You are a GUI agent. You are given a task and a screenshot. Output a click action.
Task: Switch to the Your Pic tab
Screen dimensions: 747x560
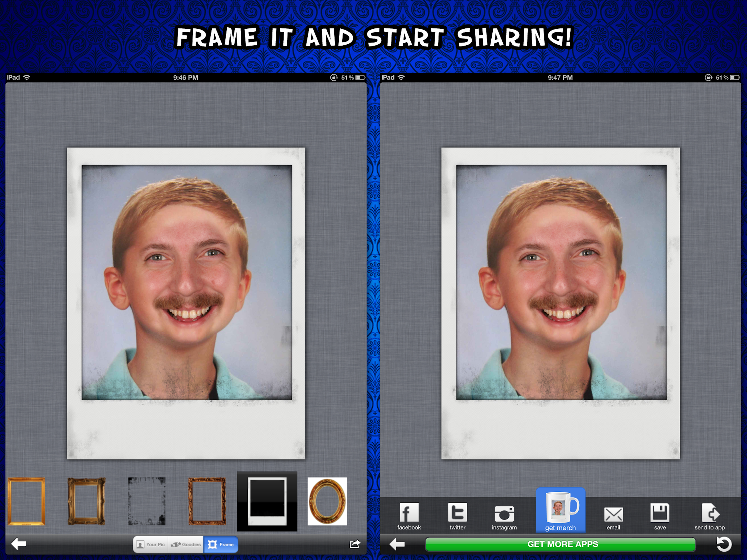click(151, 544)
